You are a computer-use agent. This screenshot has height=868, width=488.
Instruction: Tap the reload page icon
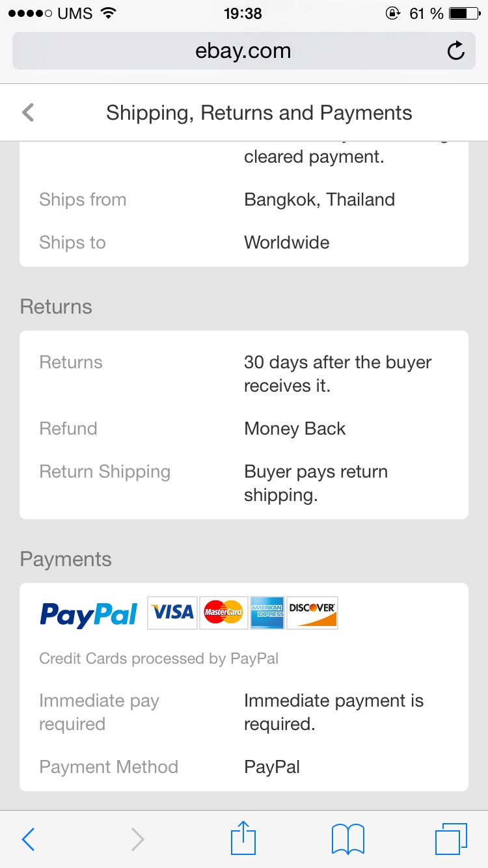(456, 51)
